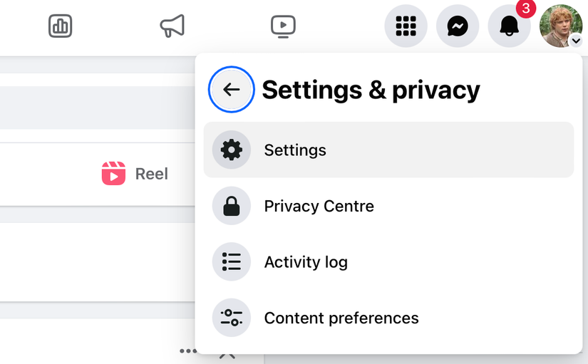588x364 pixels.
Task: Open the Insights bar chart icon
Action: pyautogui.click(x=61, y=26)
